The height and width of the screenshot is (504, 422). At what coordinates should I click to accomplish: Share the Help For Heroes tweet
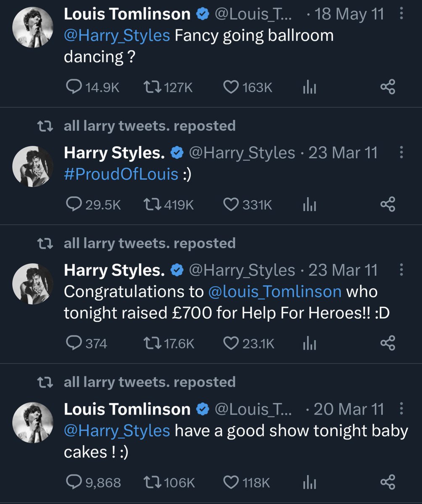coord(388,344)
